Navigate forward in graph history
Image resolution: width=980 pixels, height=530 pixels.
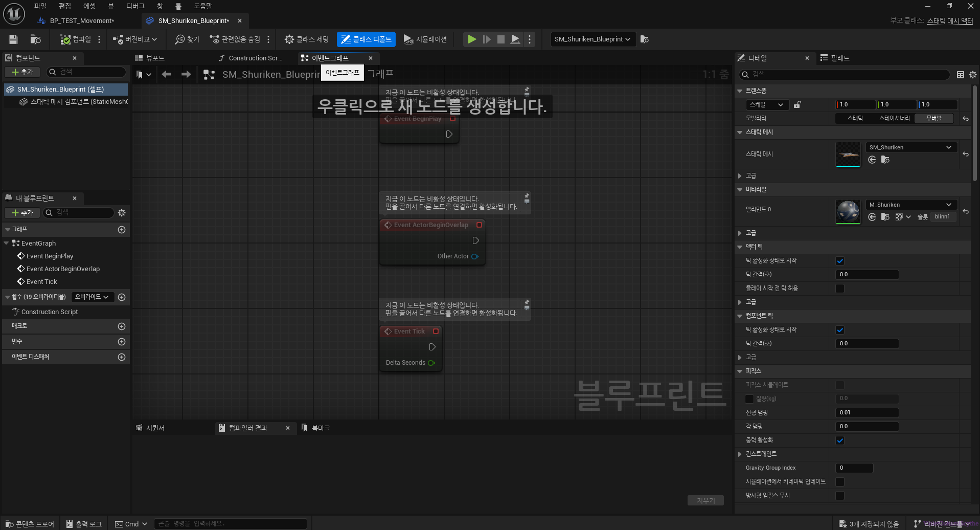tap(186, 75)
